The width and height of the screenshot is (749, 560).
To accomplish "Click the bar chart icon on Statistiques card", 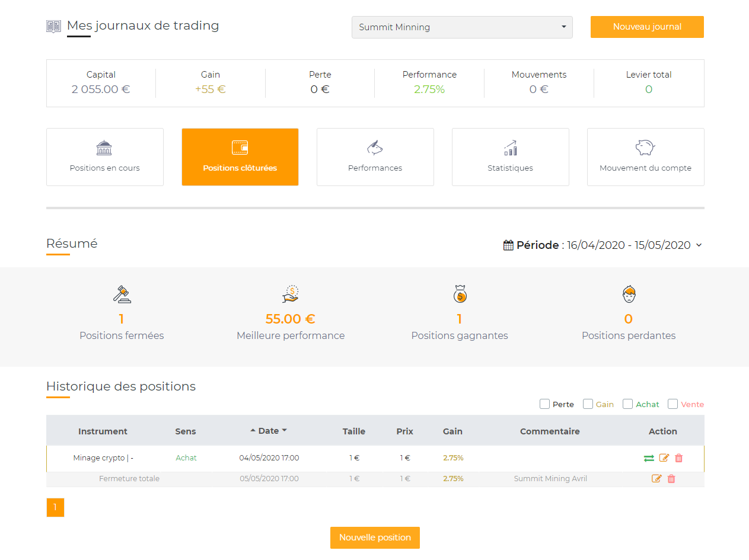I will (x=510, y=148).
